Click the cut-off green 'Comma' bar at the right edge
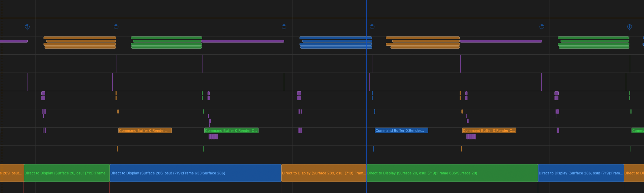 click(638, 130)
